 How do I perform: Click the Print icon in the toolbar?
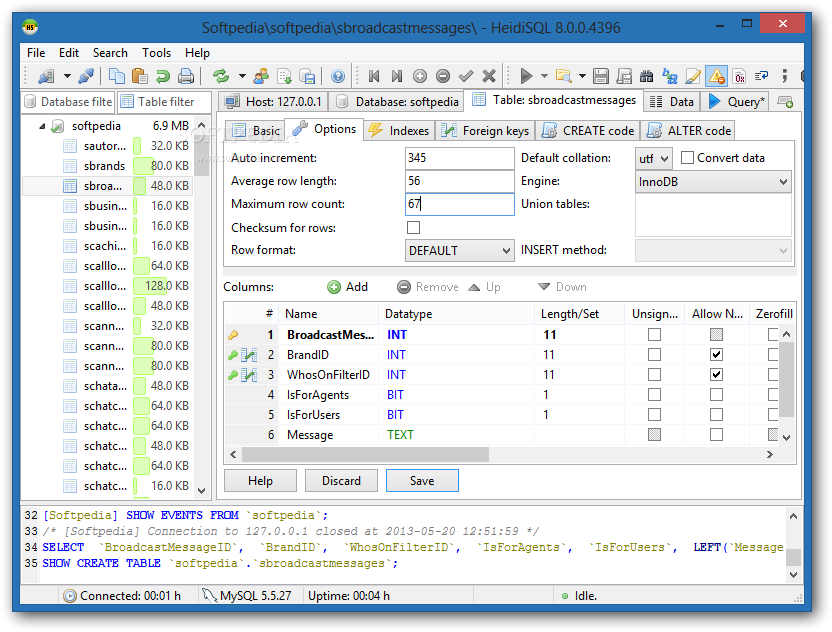(186, 76)
